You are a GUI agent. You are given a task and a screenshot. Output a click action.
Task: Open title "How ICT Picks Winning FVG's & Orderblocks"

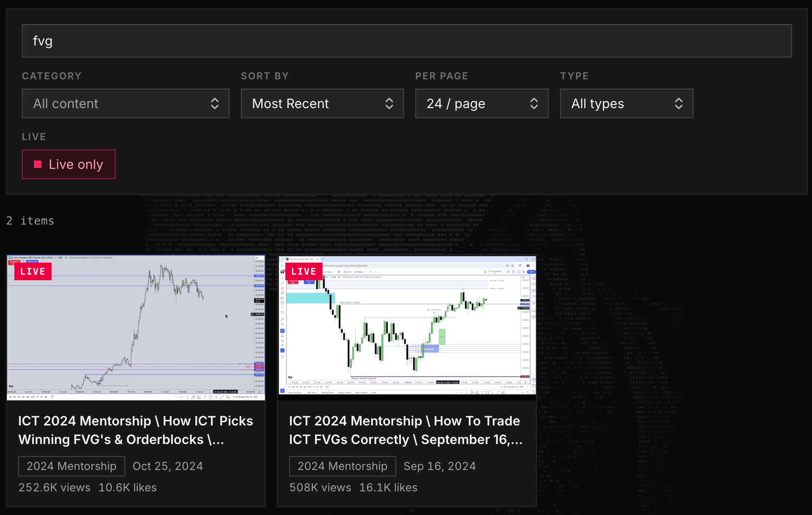pyautogui.click(x=135, y=430)
